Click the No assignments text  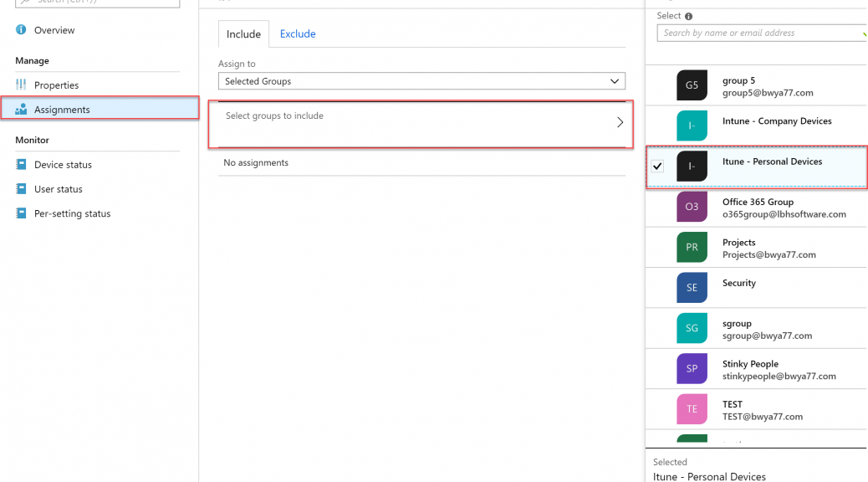pyautogui.click(x=256, y=162)
